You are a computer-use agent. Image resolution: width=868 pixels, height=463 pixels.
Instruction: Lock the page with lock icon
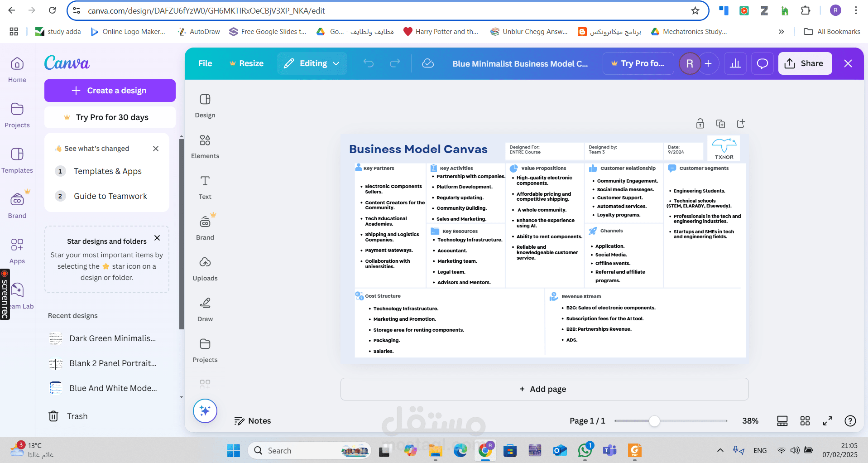tap(700, 124)
